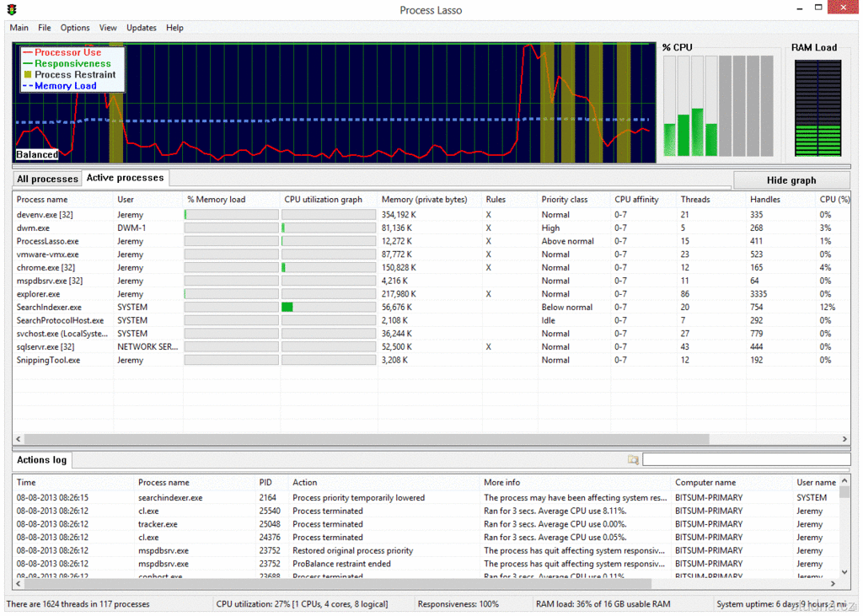This screenshot has height=616, width=863.
Task: Click the Process Restraint legend square
Action: coord(27,75)
